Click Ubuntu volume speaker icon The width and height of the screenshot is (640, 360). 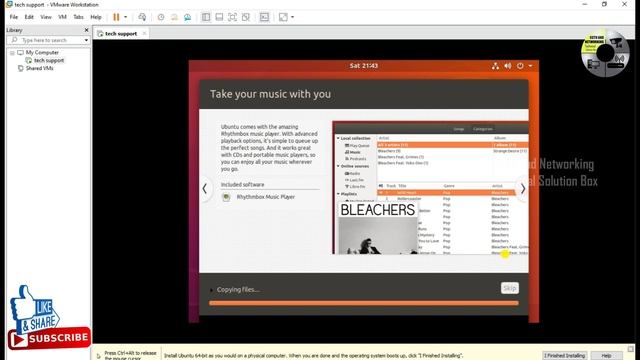tap(508, 66)
